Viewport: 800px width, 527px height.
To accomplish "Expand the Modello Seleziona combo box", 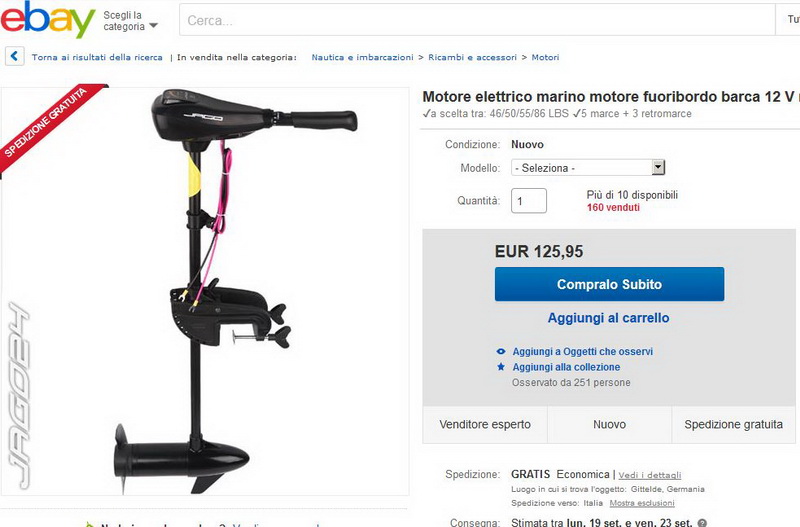I will pyautogui.click(x=588, y=168).
